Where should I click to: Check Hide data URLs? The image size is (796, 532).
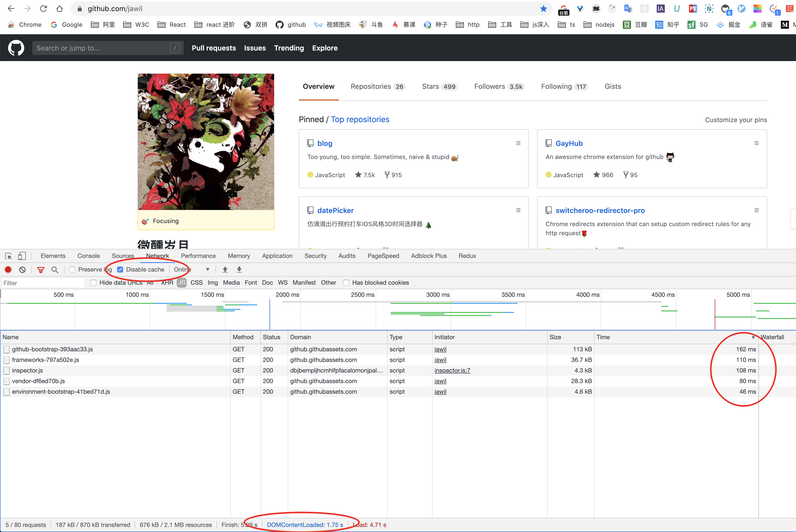click(93, 283)
